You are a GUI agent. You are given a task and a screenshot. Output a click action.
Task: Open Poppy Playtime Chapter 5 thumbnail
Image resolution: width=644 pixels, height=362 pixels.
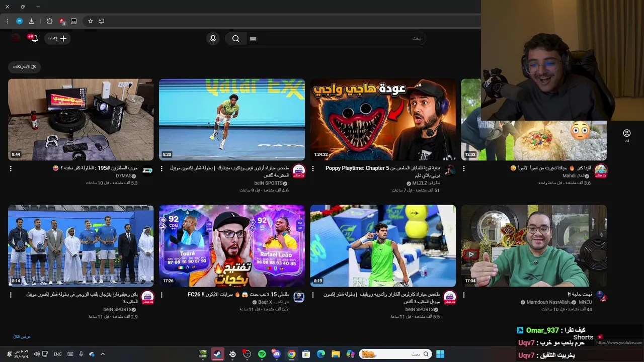point(383,120)
